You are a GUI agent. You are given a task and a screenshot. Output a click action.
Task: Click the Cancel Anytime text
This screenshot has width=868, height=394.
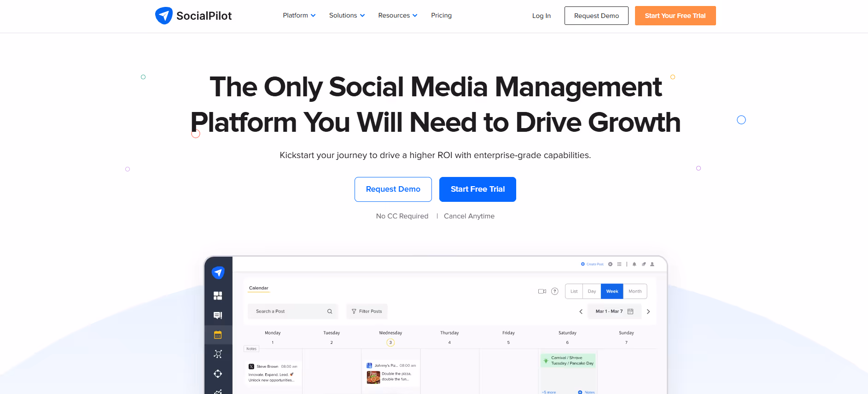pyautogui.click(x=469, y=216)
